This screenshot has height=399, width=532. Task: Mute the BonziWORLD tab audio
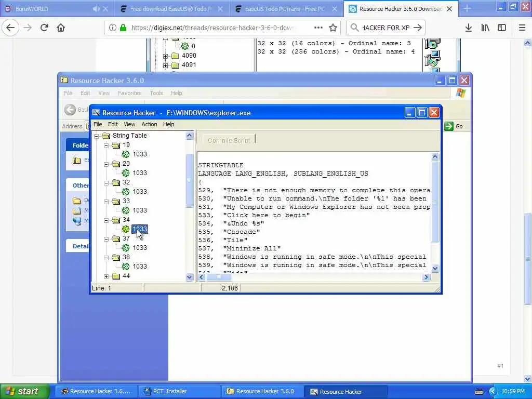96,9
